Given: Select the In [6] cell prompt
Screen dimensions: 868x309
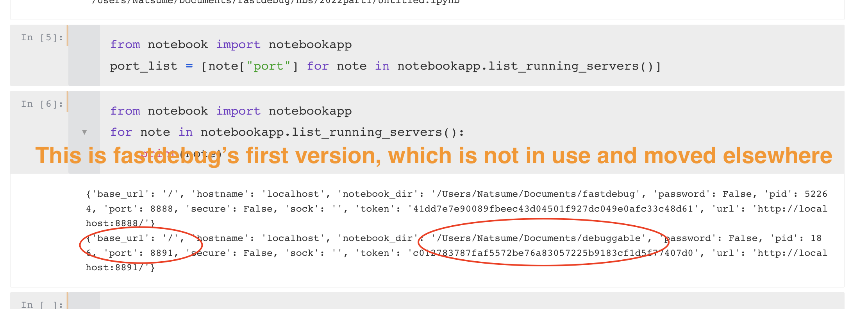Looking at the screenshot, I should pyautogui.click(x=42, y=104).
